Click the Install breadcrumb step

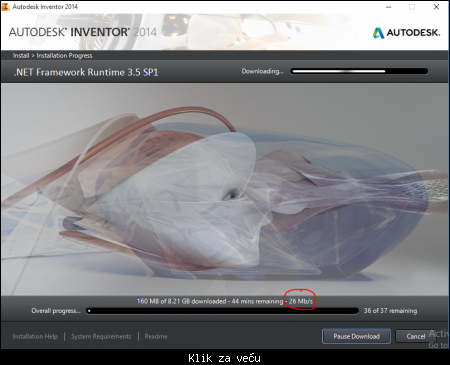click(x=21, y=55)
